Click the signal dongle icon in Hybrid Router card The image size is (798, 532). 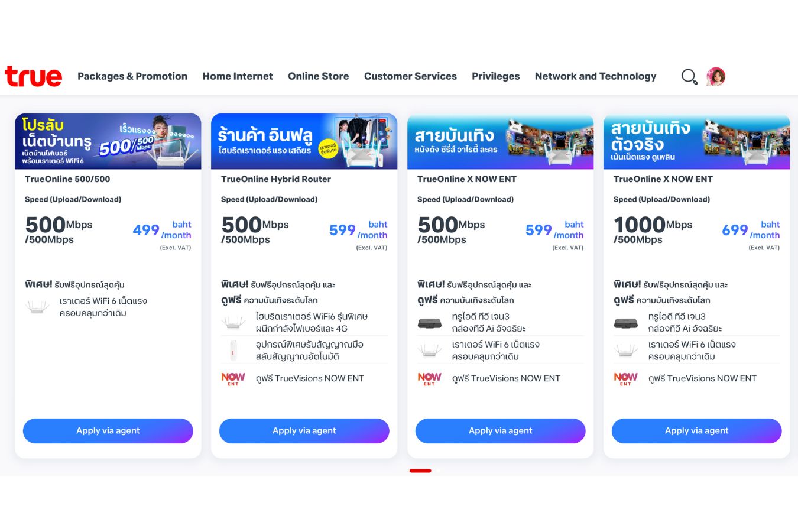pyautogui.click(x=233, y=351)
